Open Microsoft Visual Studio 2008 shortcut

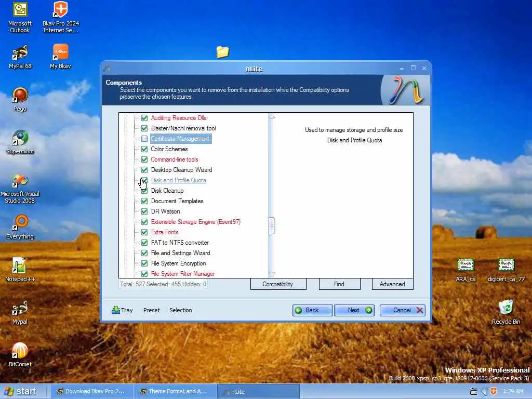[x=20, y=188]
